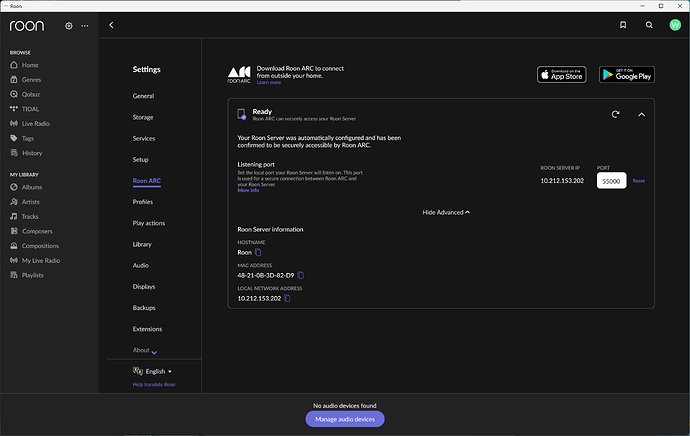Select Library settings tab

tap(142, 244)
